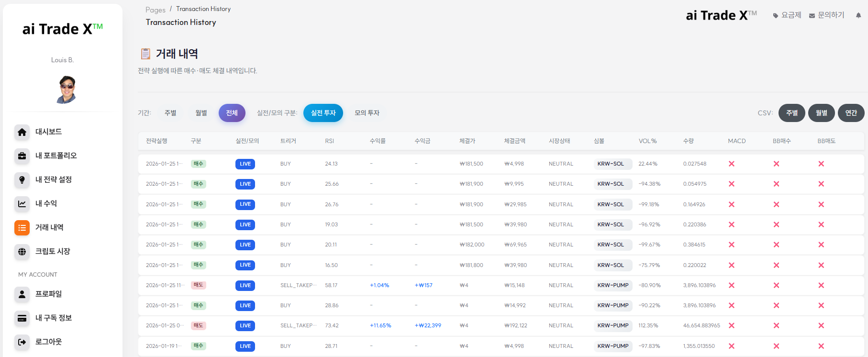This screenshot has height=357, width=868.
Task: Click the +₩157 profit amount
Action: click(x=423, y=285)
